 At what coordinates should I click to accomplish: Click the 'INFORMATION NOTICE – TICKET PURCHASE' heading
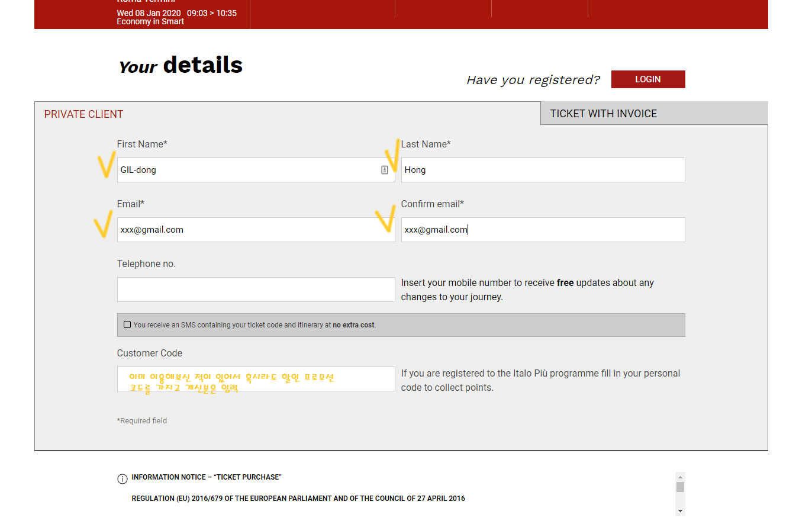coord(207,477)
